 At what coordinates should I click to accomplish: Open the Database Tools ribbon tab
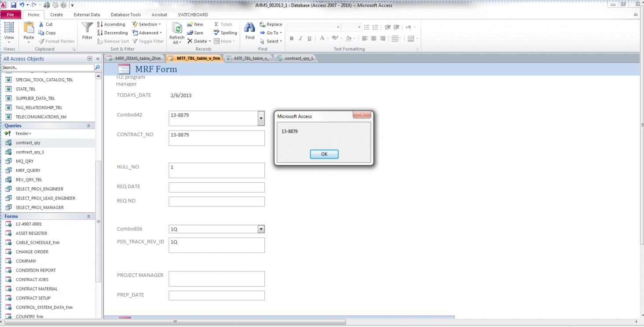[x=126, y=15]
